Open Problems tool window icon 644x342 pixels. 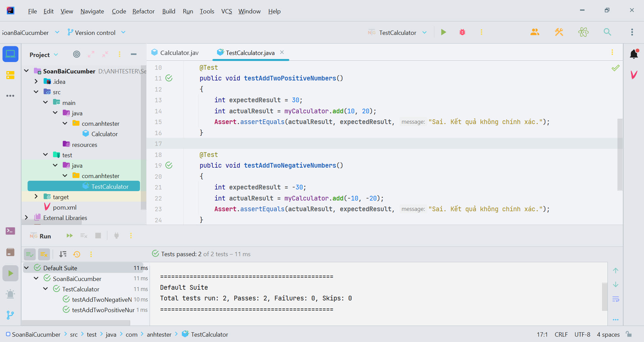10,294
